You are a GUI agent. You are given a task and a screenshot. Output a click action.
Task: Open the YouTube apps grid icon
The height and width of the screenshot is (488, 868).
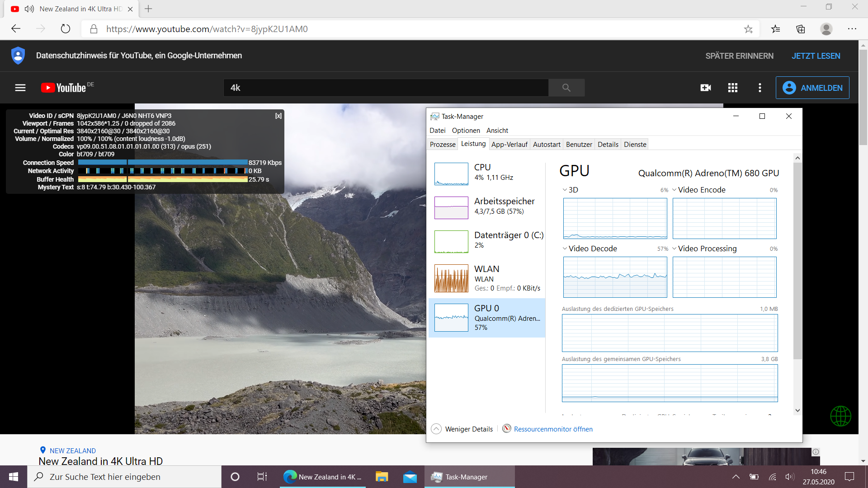(x=733, y=88)
